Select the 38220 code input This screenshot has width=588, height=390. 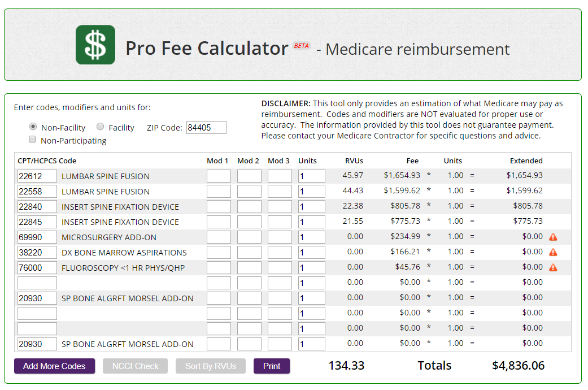click(x=37, y=253)
